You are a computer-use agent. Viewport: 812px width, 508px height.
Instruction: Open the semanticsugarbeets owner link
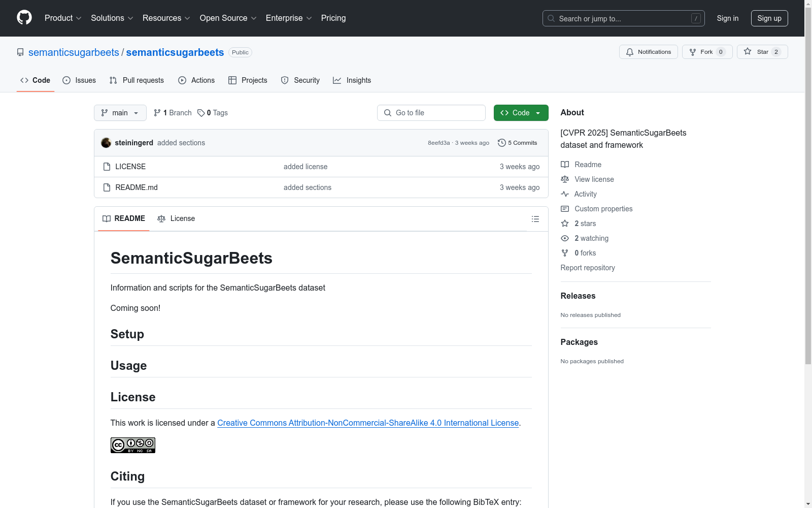click(74, 52)
